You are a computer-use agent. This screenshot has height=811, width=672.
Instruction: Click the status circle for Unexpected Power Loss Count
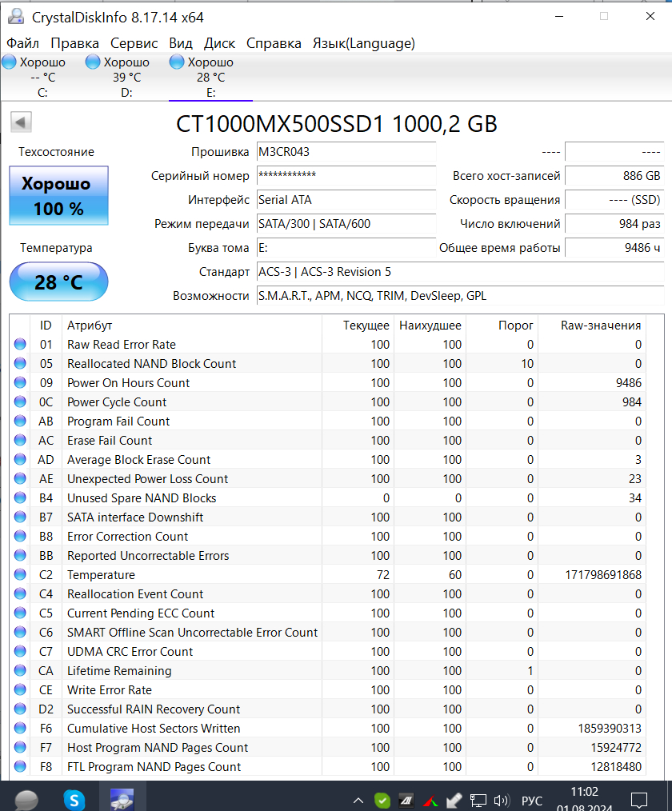(x=20, y=478)
